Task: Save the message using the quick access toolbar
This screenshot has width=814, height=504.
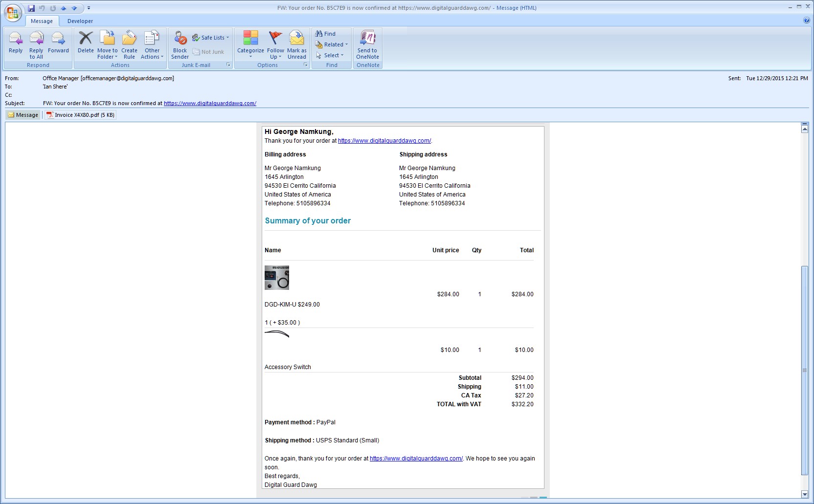Action: coord(31,8)
